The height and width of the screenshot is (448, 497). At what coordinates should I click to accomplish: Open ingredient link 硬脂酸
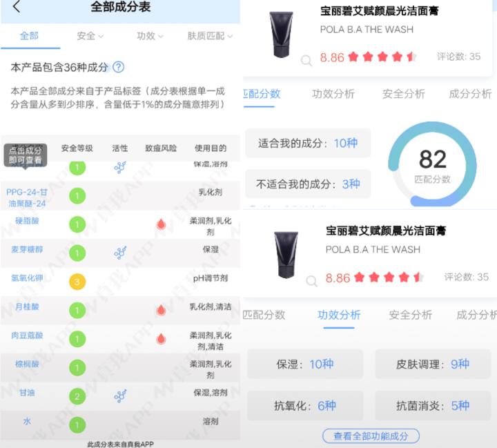pos(27,221)
